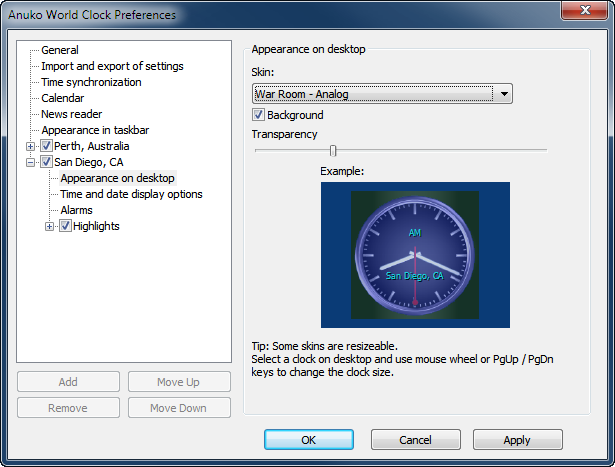Open Time and date display options
The image size is (615, 467).
pos(131,194)
